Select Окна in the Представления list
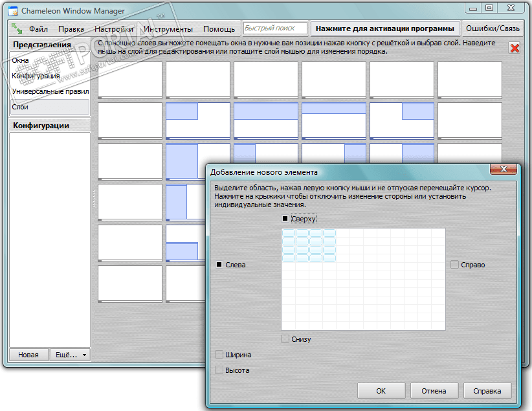Image resolution: width=532 pixels, height=411 pixels. (50, 60)
